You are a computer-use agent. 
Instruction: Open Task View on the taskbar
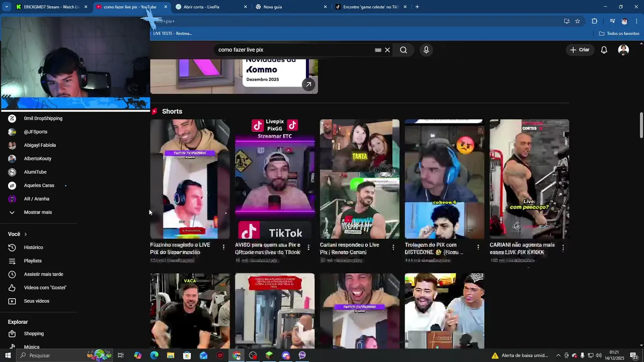[121, 355]
